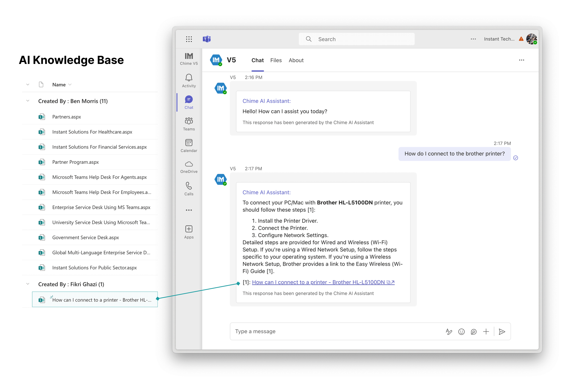Open the format text pen icon
The image size is (584, 392).
[x=449, y=332]
